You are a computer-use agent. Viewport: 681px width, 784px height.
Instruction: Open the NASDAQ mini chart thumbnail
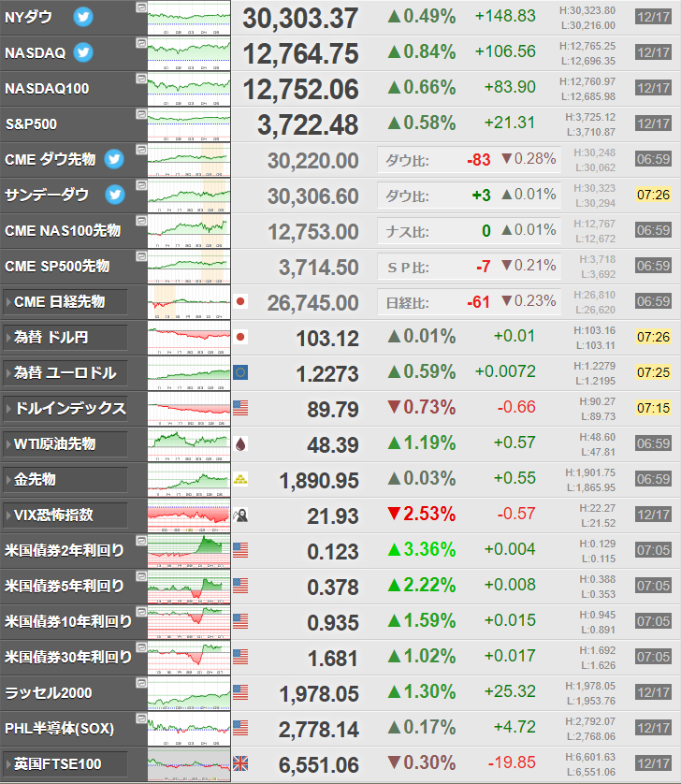189,53
